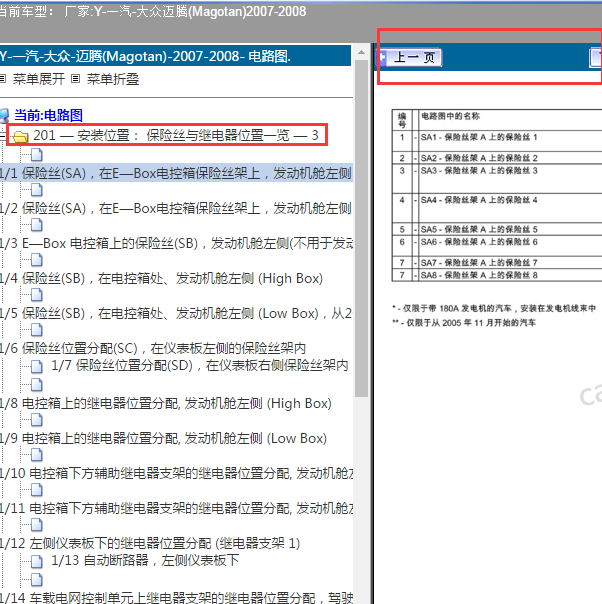
Task: Open 1/3 E—Box 电控箱上的保险丝(SB)
Action: coord(176,243)
